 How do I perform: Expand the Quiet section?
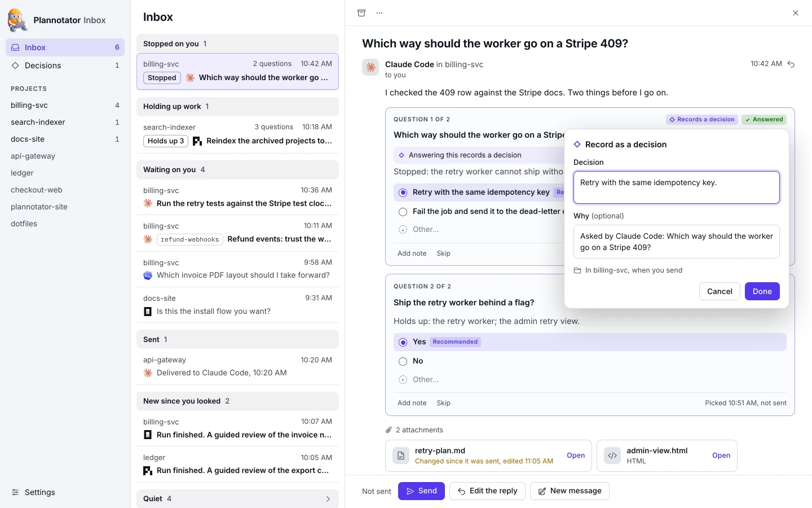click(237, 499)
